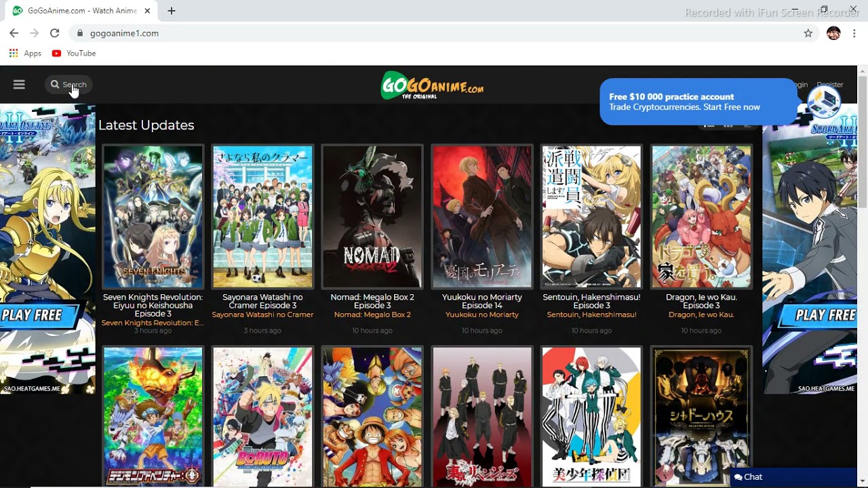Open orange Yuukoku no Moriarty series link
The width and height of the screenshot is (868, 488).
pyautogui.click(x=482, y=314)
